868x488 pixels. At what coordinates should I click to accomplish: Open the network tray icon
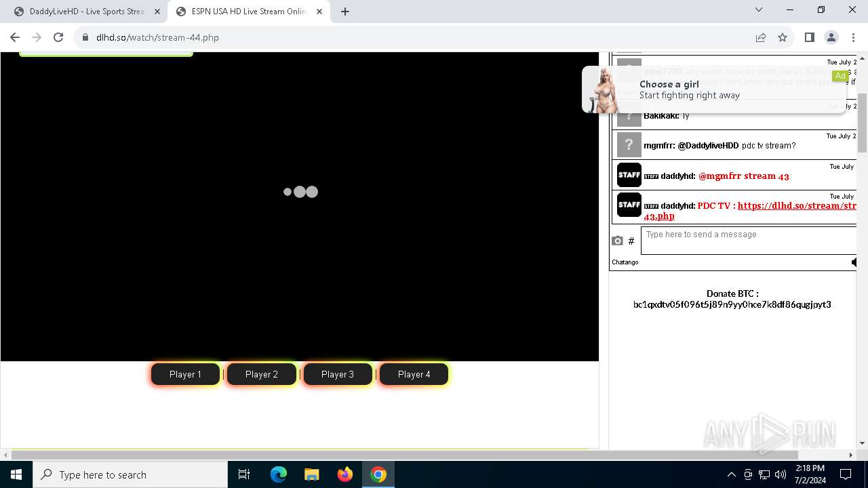point(764,474)
